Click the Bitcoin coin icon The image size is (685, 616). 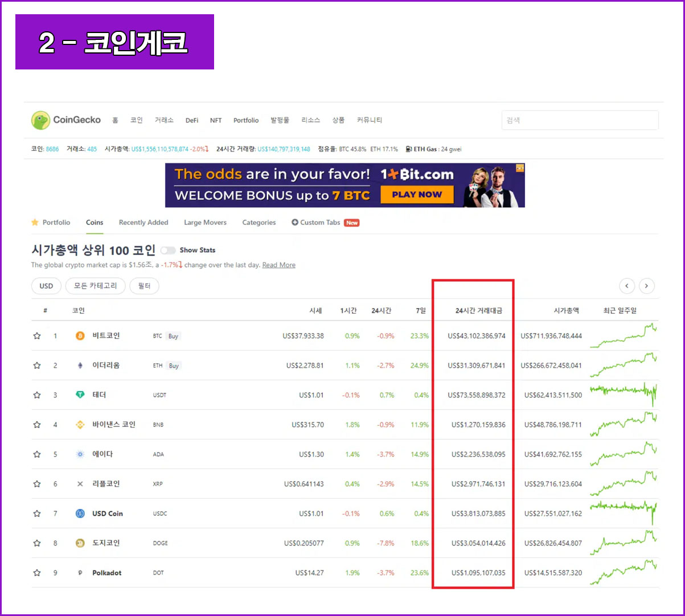point(80,336)
